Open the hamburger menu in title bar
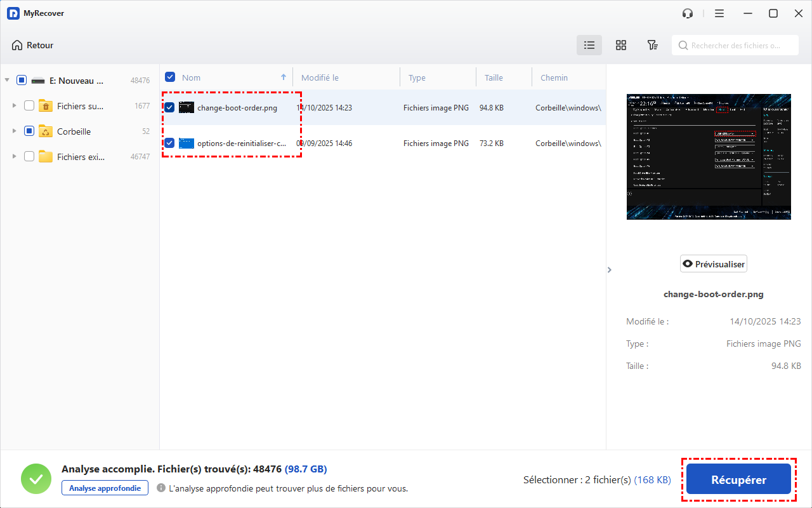The image size is (812, 508). coord(719,13)
